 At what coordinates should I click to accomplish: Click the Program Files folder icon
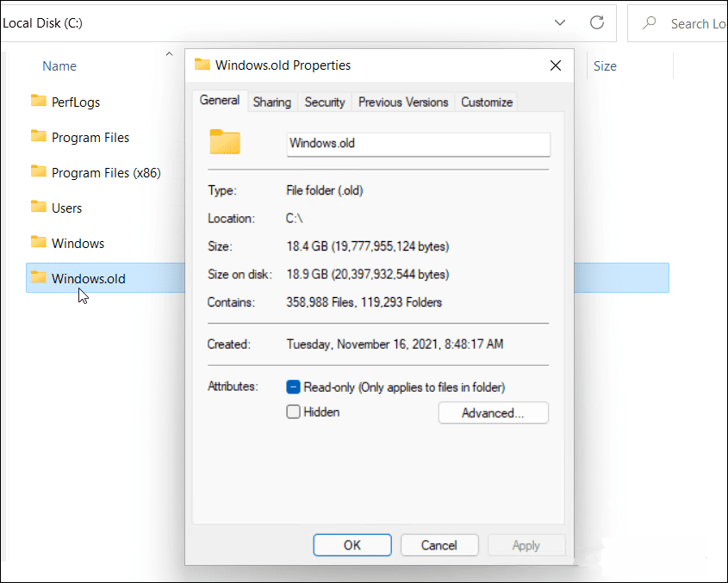39,136
